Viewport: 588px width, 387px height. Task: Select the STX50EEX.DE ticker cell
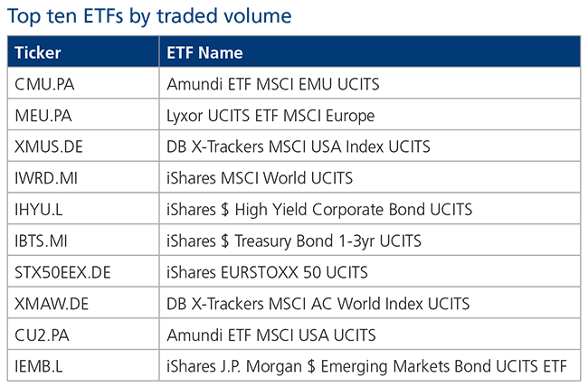pos(83,272)
